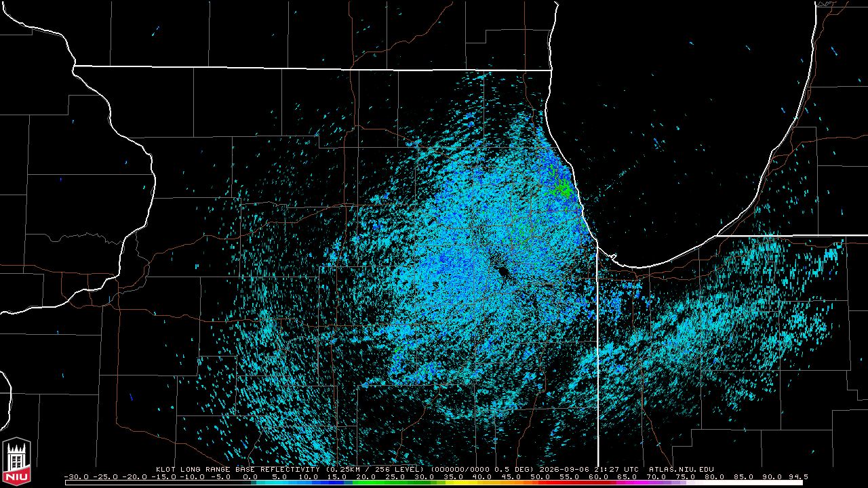Click the 94.5 maximum value label
The width and height of the screenshot is (868, 488).
click(797, 476)
